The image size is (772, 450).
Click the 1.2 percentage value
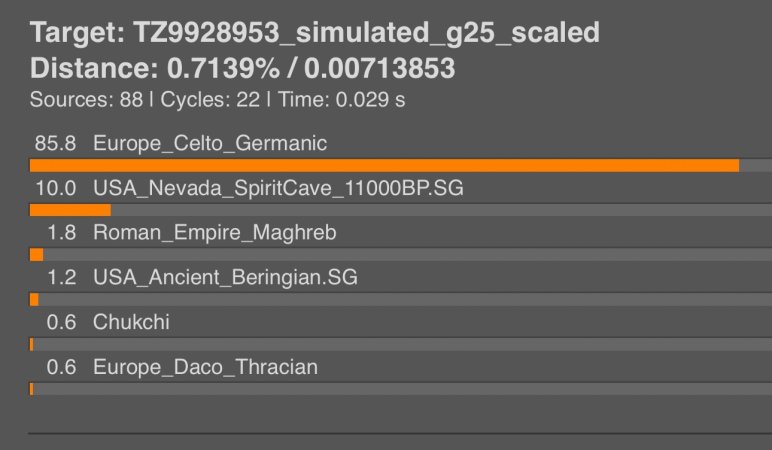[62, 277]
